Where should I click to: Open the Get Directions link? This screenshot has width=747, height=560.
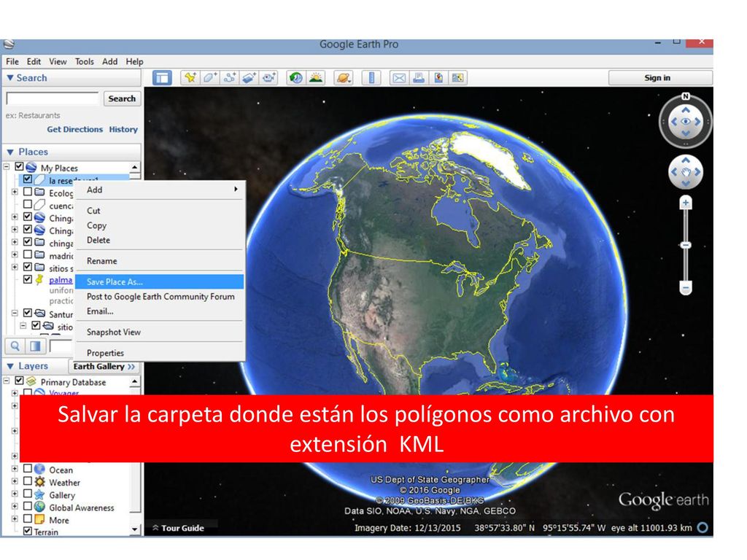[x=75, y=129]
